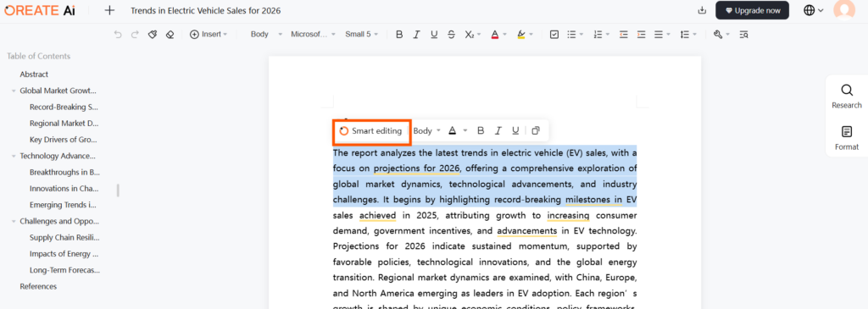Collapse the Technology Advance… section
Image resolution: width=868 pixels, height=309 pixels.
click(14, 156)
